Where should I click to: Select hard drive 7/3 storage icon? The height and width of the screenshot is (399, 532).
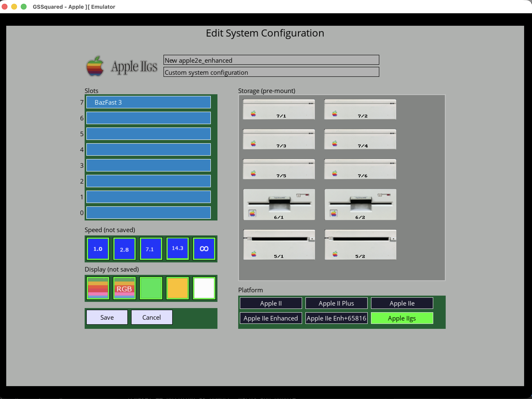click(279, 139)
